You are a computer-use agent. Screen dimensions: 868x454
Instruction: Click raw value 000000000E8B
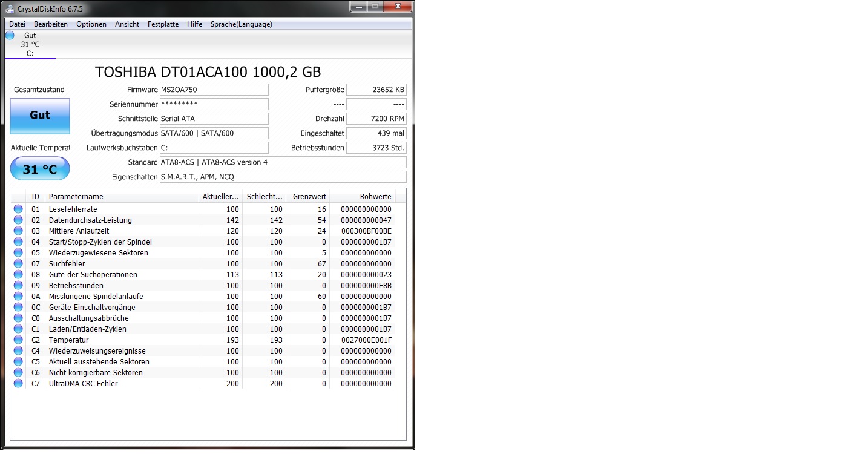367,285
